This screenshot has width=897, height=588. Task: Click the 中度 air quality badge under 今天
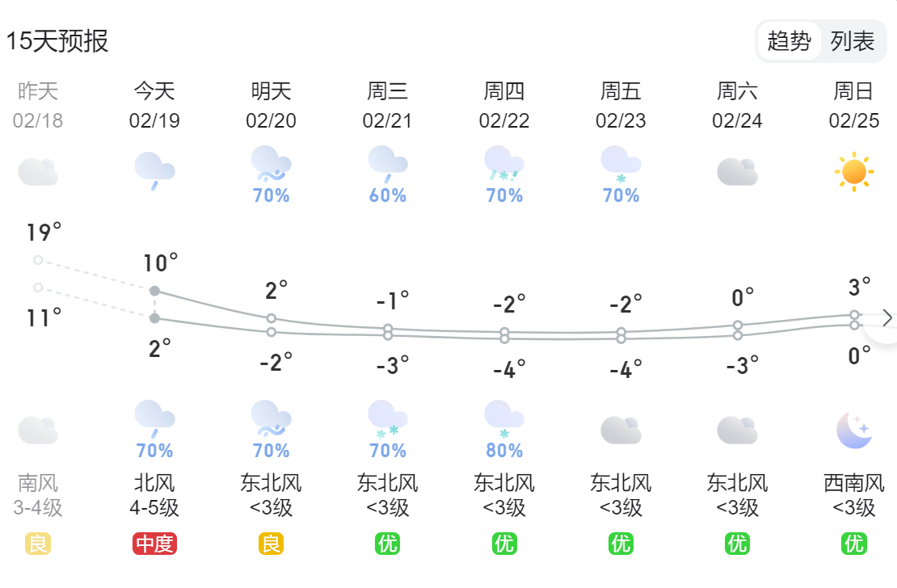pos(153,544)
